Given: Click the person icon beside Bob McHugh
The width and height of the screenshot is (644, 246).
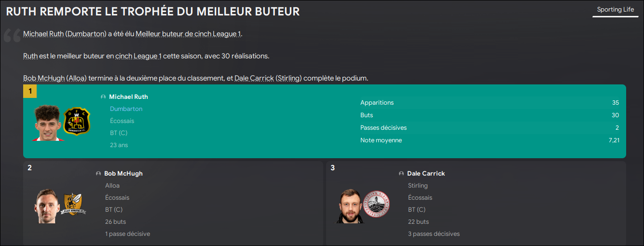Looking at the screenshot, I should [x=98, y=174].
